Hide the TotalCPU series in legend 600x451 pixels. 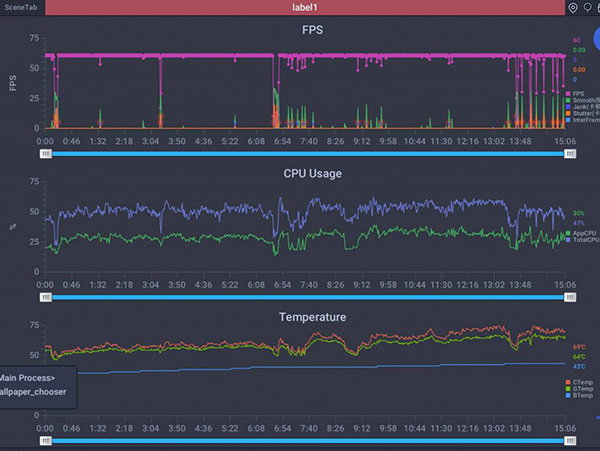pos(582,240)
